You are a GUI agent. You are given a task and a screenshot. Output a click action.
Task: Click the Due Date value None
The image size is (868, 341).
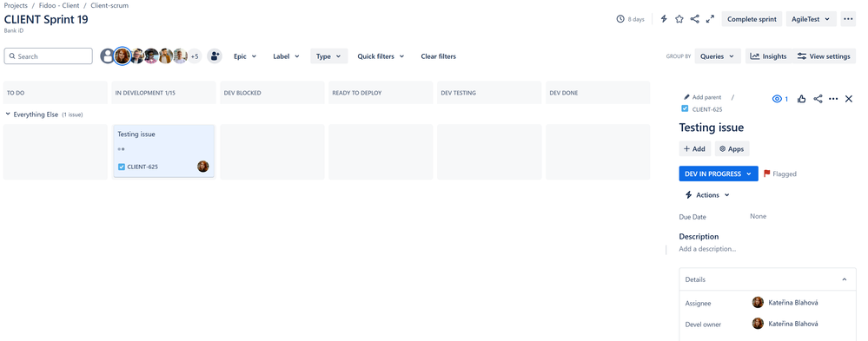(x=758, y=216)
